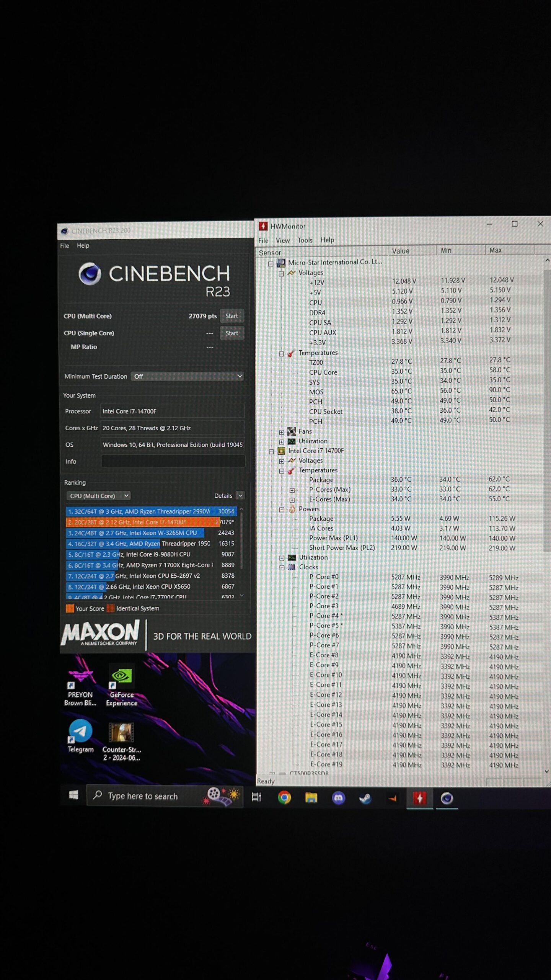Image resolution: width=551 pixels, height=980 pixels.
Task: Click the Min column header in HWMonitor
Action: click(461, 250)
